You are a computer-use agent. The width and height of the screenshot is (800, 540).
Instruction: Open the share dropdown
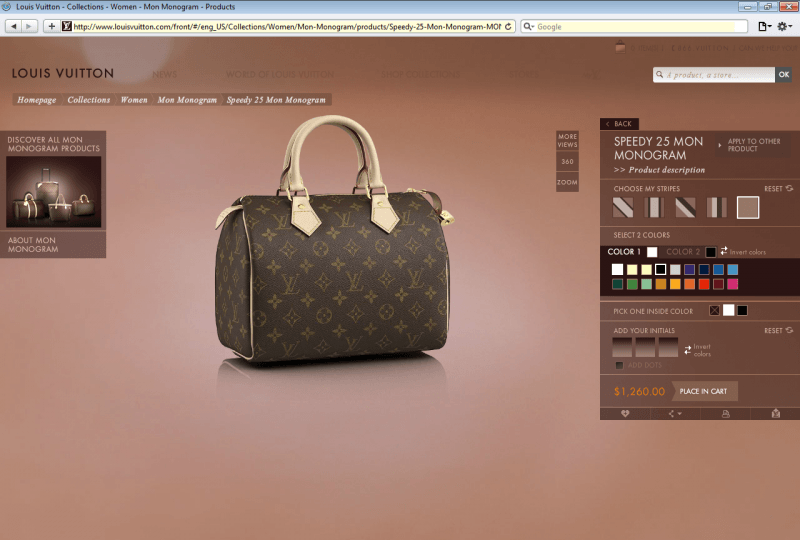(x=675, y=413)
